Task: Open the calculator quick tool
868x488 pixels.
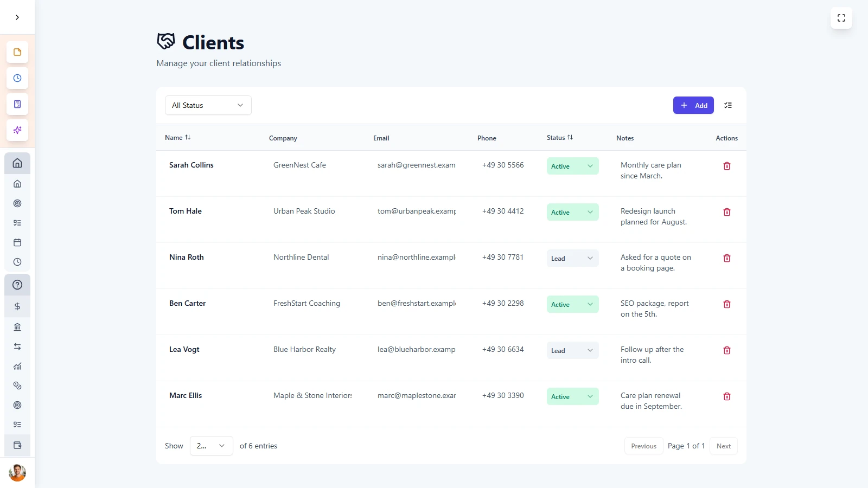Action: (17, 104)
